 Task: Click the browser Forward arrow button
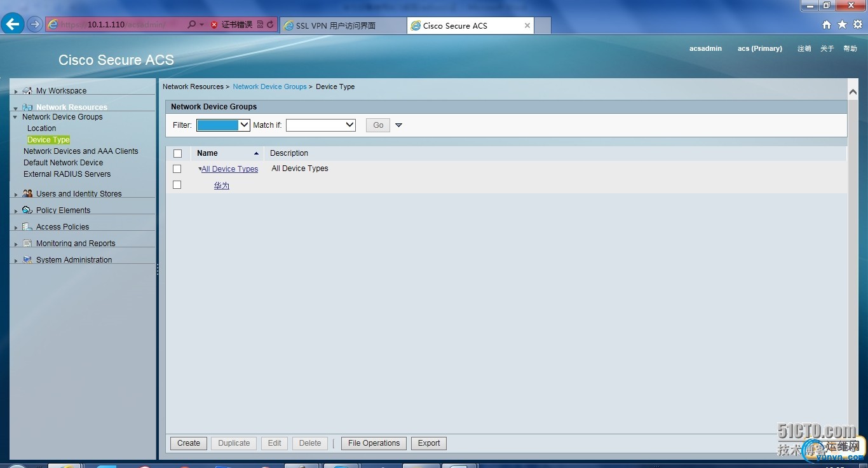35,25
